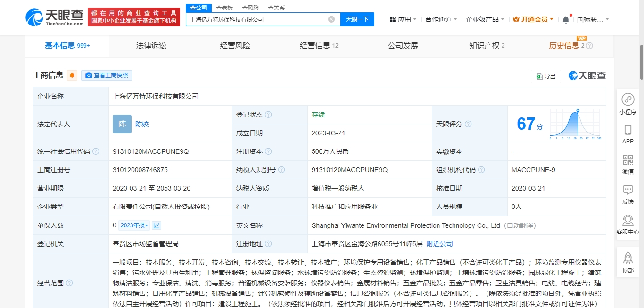Viewport: 644px width, 308px height.
Task: Click the trend chart icon next to 2023年报
Action: pyautogui.click(x=157, y=225)
